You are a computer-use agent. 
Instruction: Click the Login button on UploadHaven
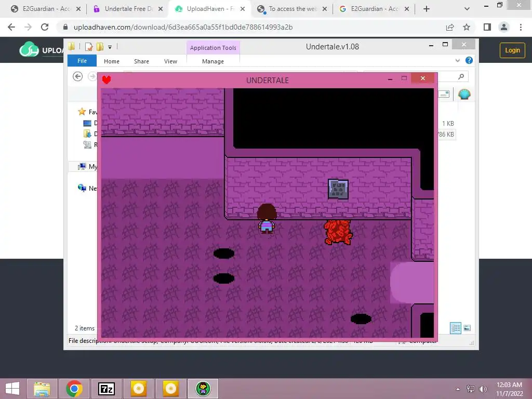(512, 50)
